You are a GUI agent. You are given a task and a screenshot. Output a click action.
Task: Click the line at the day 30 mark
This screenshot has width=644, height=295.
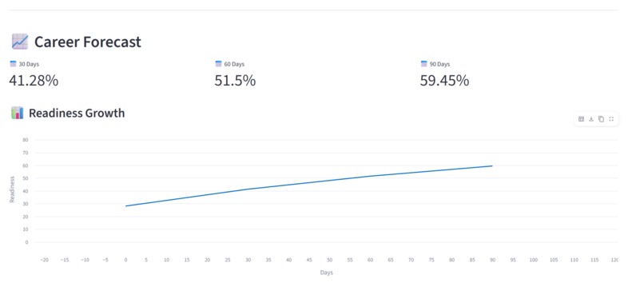tap(248, 189)
